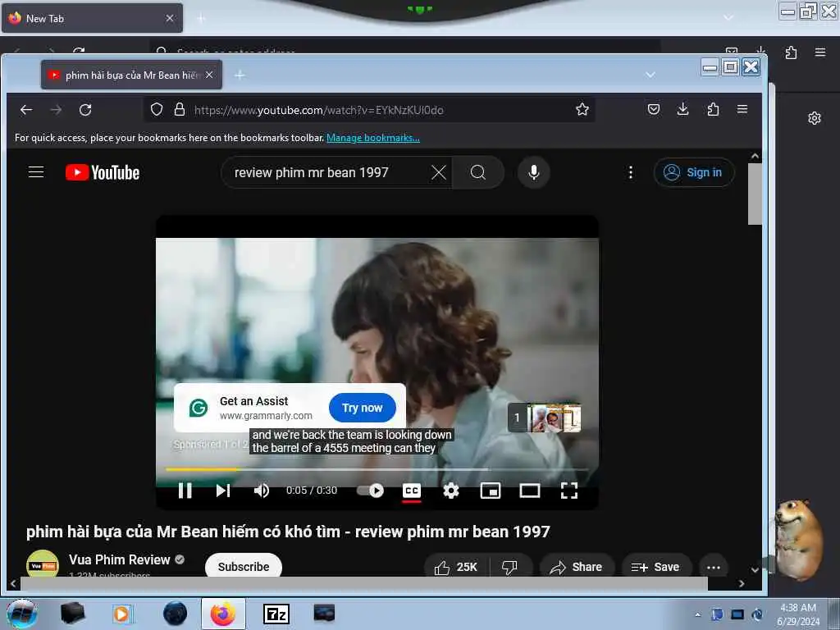Skip to the next video

pos(223,491)
